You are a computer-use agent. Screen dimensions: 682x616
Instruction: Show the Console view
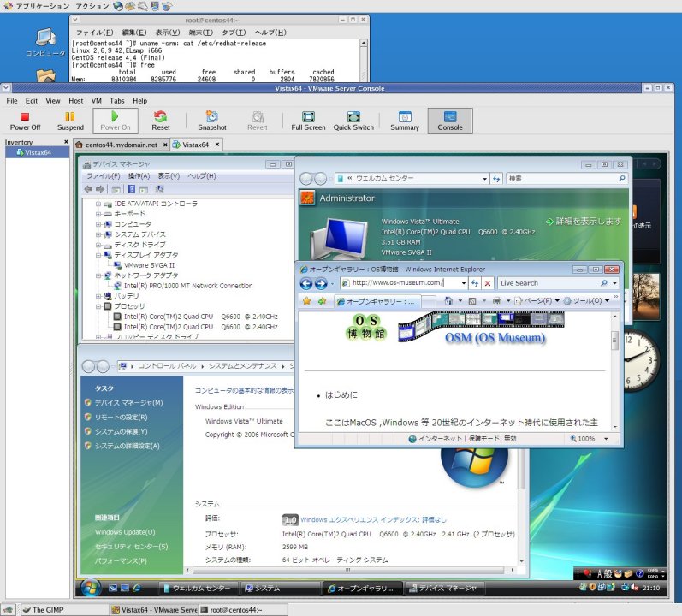coord(450,121)
